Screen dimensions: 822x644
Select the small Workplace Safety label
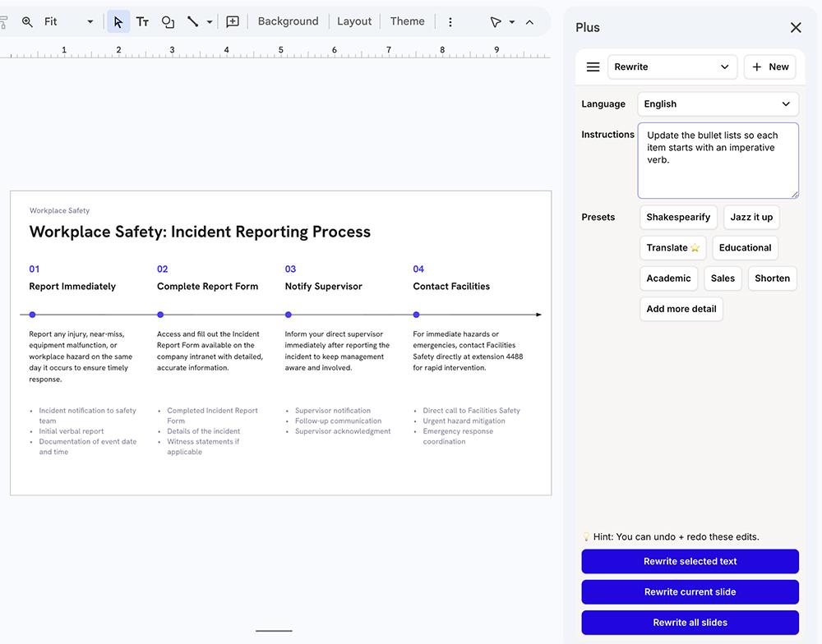tap(59, 210)
